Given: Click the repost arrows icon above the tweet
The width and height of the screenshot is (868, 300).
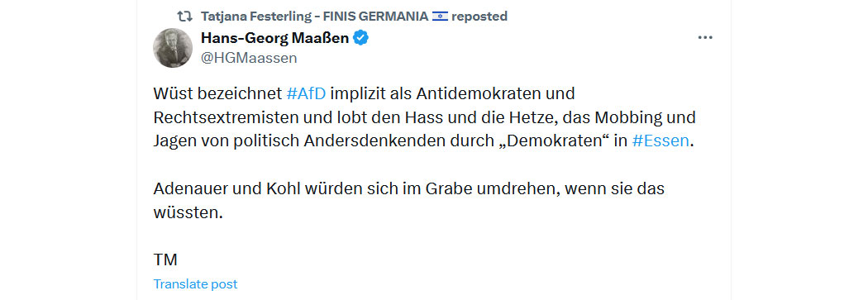Looking at the screenshot, I should coord(182,17).
